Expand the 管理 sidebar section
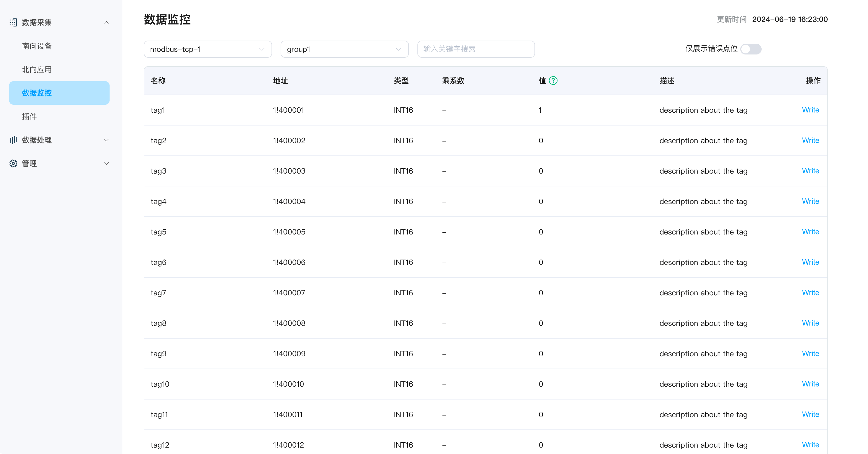 coord(106,163)
